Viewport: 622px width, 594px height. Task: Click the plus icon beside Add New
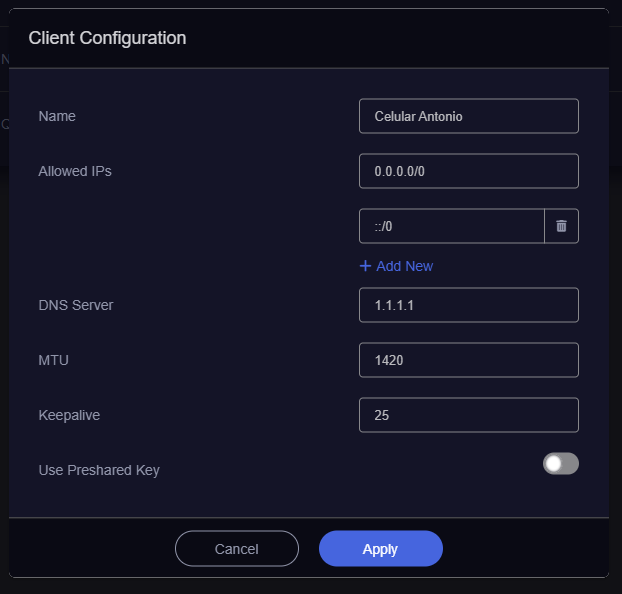click(365, 266)
